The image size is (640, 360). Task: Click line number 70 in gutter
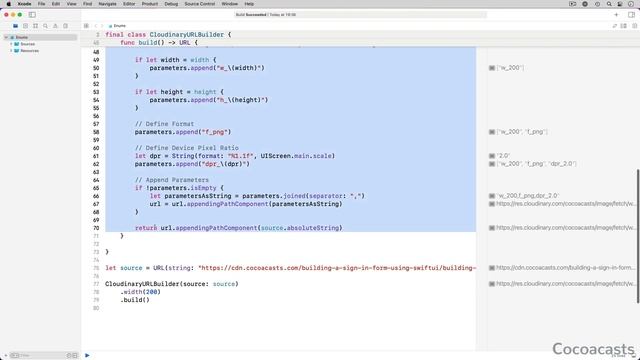pos(96,228)
